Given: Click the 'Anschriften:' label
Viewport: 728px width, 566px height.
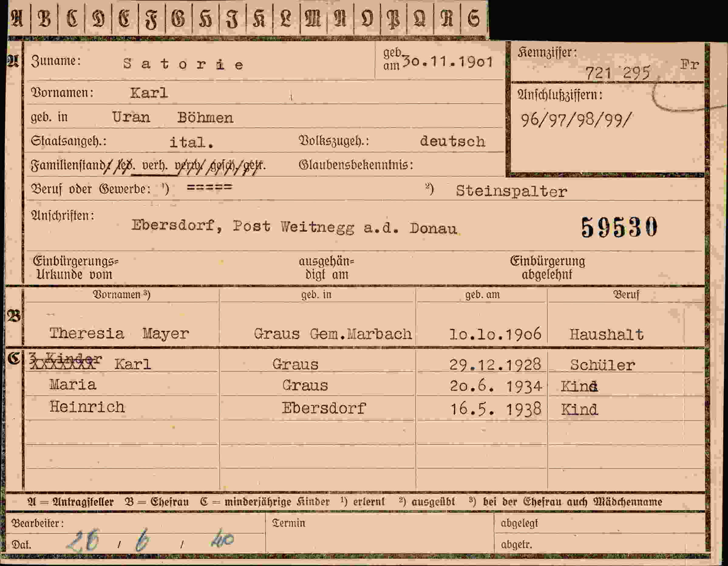Looking at the screenshot, I should 63,216.
